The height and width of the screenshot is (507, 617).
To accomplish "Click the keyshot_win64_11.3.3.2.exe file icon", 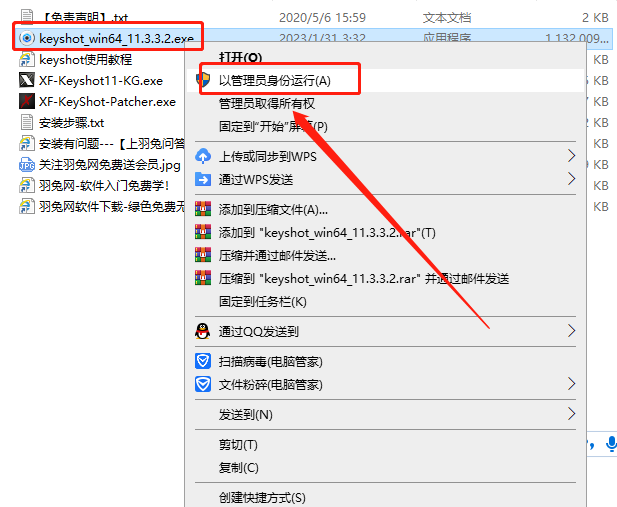I will pos(27,38).
